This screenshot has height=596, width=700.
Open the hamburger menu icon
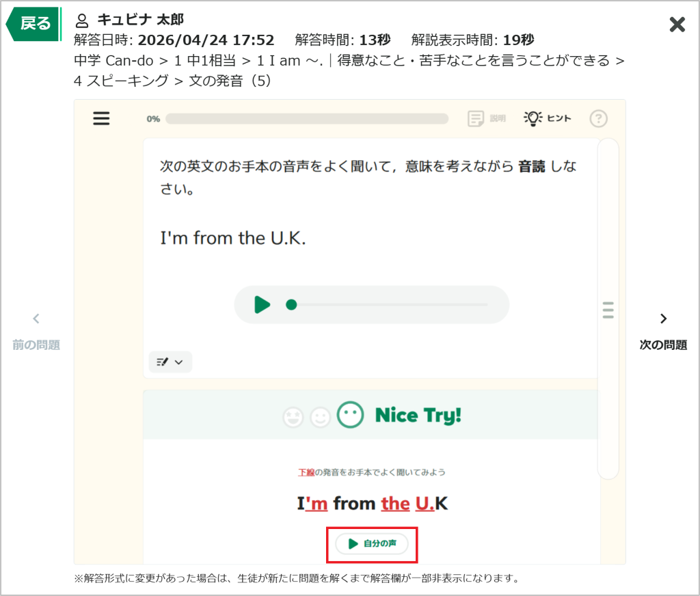[x=101, y=118]
